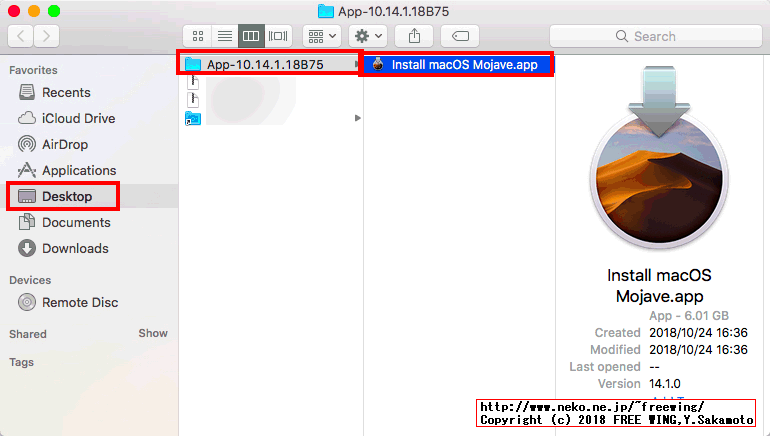770x436 pixels.
Task: Click the green zoom window button
Action: (54, 11)
